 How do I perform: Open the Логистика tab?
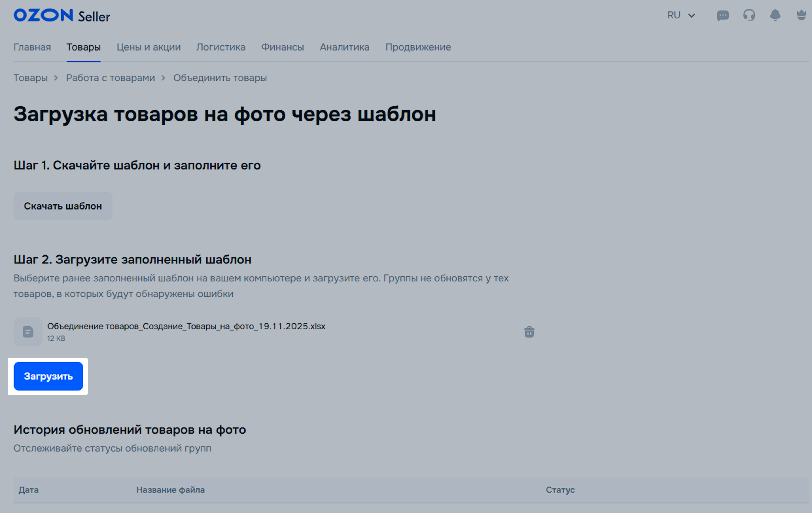click(220, 47)
